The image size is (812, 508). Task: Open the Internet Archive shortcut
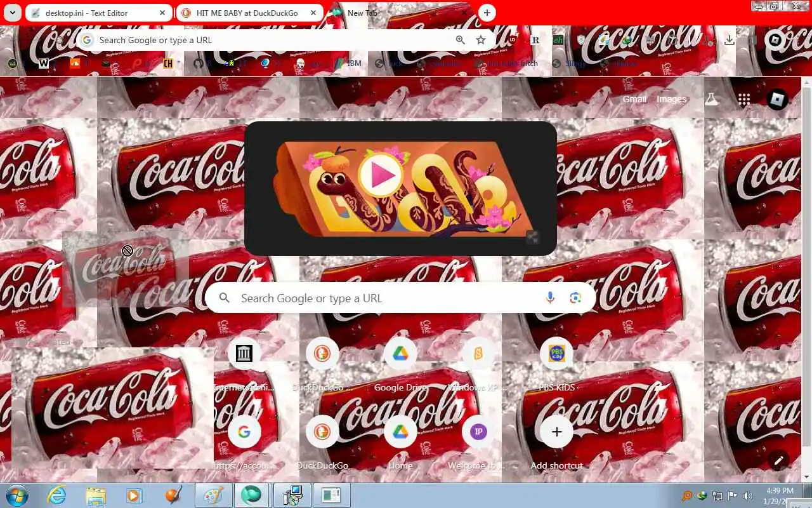[x=244, y=365]
